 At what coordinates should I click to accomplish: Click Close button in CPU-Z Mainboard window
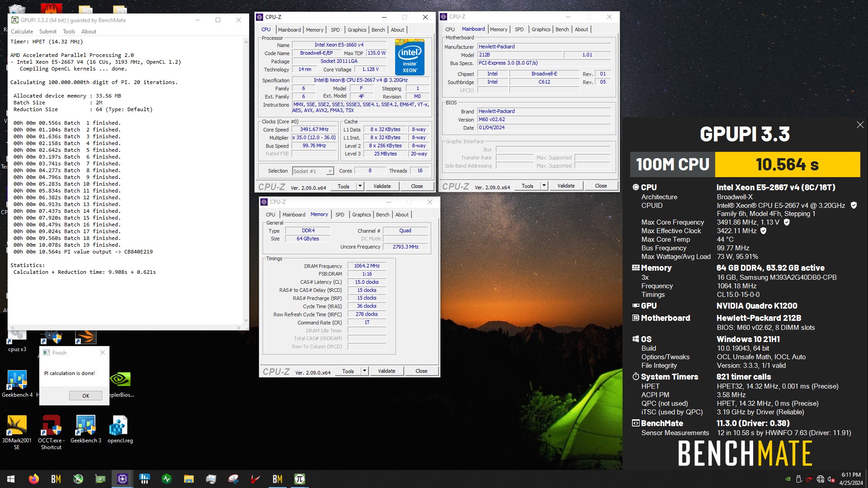(601, 186)
